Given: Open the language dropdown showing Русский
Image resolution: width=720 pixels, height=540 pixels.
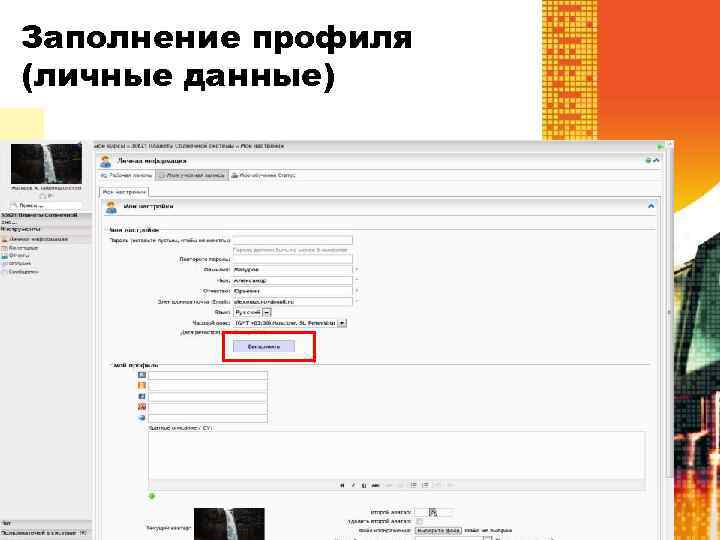Looking at the screenshot, I should click(x=253, y=312).
